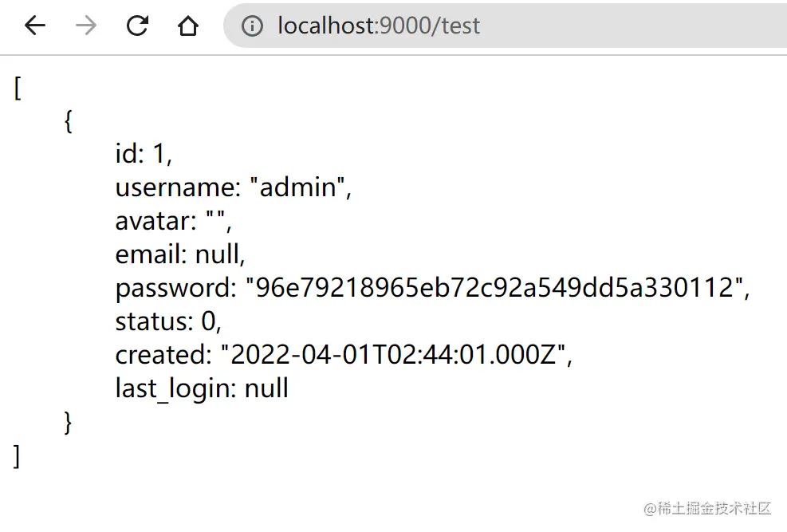The width and height of the screenshot is (787, 532).
Task: Focus the address bar URL localhost:9000/test
Action: tap(379, 26)
